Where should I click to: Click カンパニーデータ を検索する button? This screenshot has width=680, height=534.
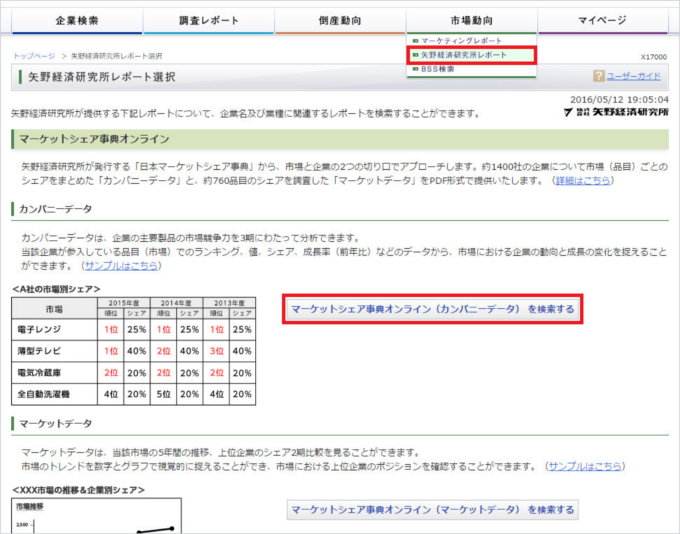coord(432,309)
